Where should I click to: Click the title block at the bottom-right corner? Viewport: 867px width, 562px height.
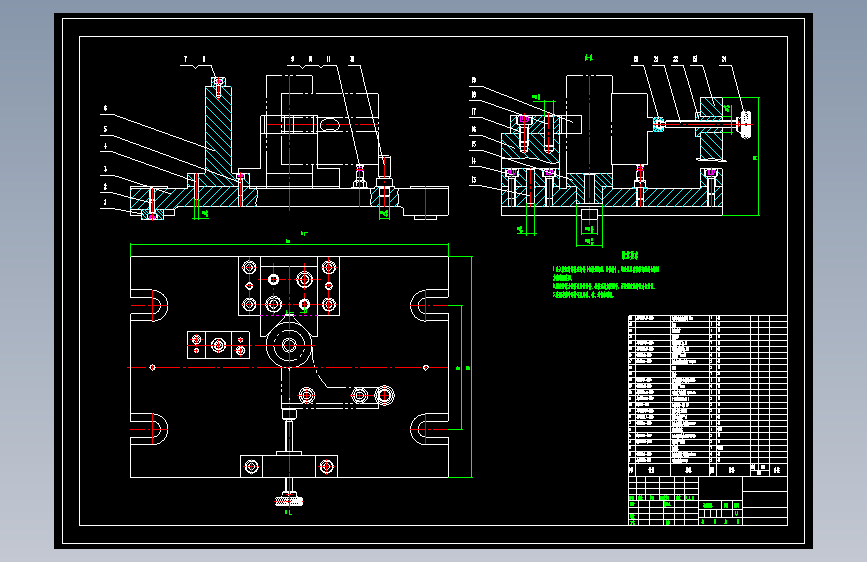coord(708,501)
